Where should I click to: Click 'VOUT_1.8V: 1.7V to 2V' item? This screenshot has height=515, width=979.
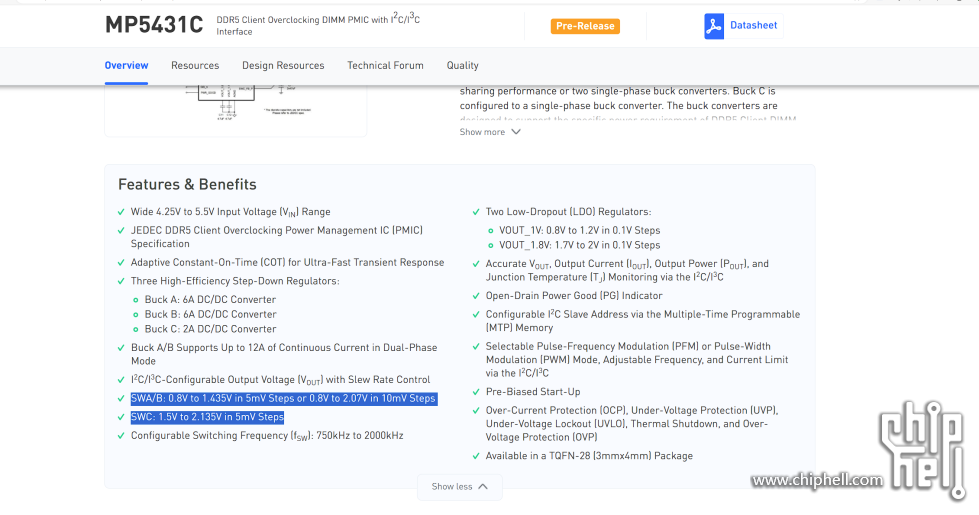point(579,245)
